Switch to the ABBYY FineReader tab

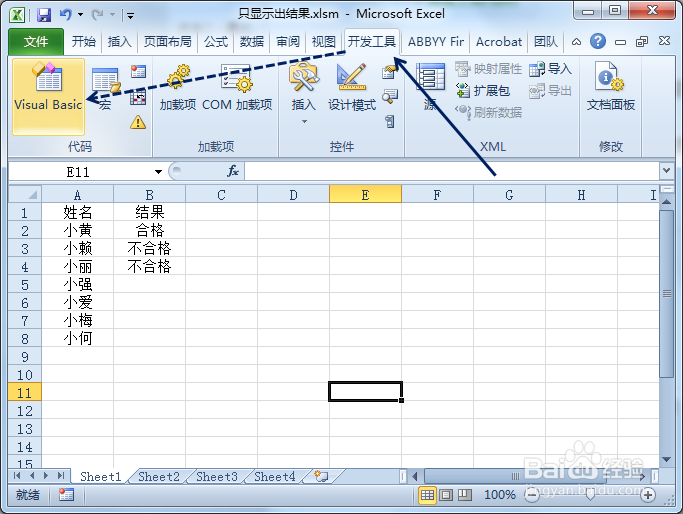click(436, 41)
